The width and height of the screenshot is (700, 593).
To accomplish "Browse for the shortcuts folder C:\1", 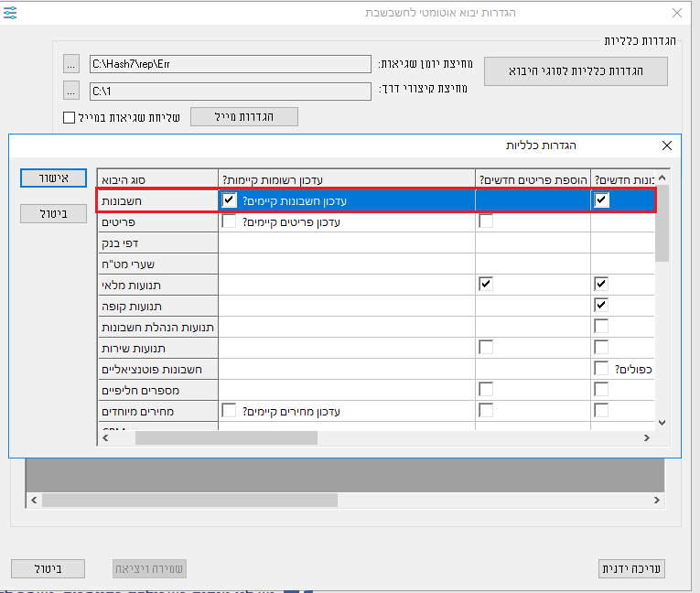I will (x=71, y=91).
